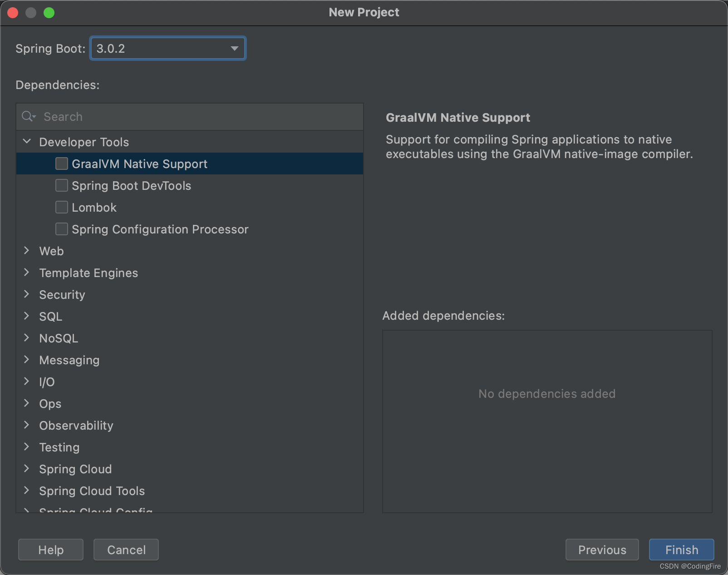This screenshot has width=728, height=575.
Task: Expand the Ops category
Action: click(x=27, y=403)
